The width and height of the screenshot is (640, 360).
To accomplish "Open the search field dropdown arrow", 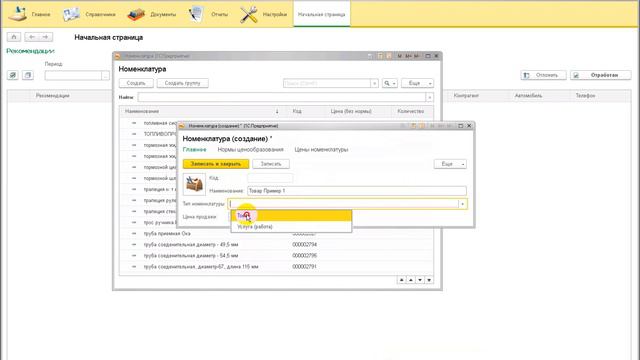I will click(x=374, y=83).
